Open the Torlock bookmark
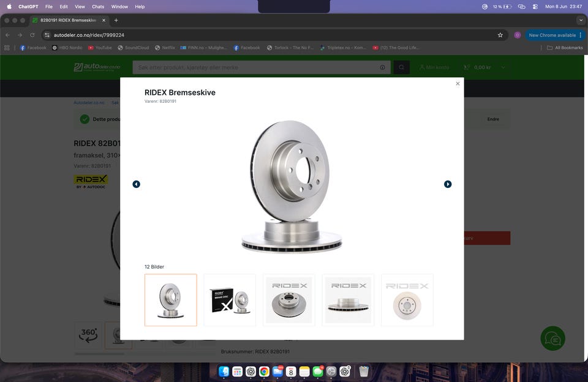The width and height of the screenshot is (588, 382). coord(290,48)
